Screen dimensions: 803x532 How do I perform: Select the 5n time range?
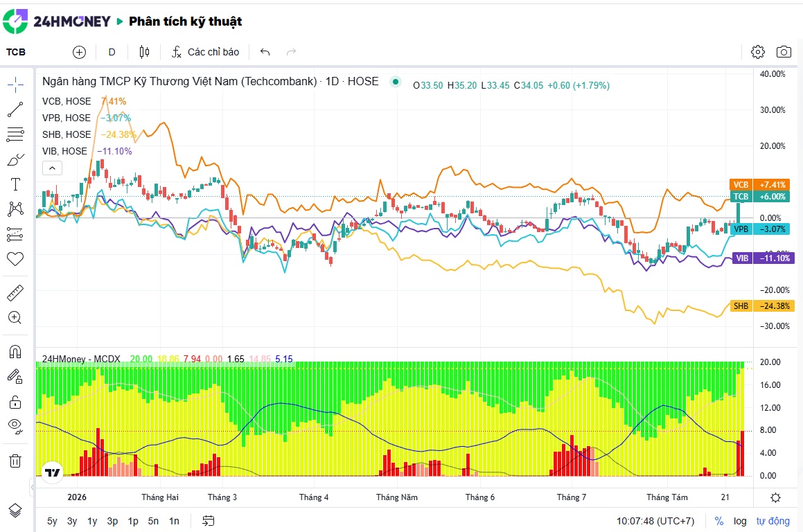[153, 521]
